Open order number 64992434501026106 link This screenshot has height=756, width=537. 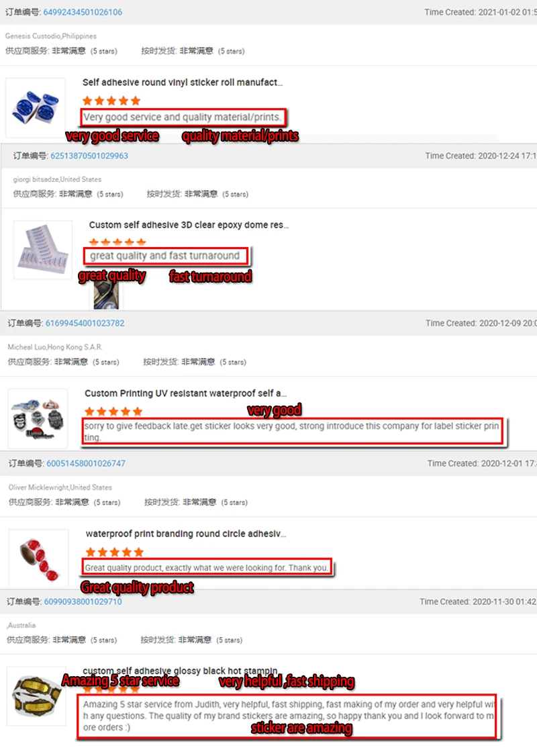point(83,12)
